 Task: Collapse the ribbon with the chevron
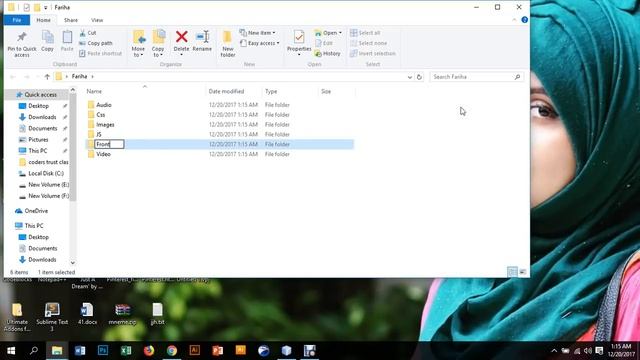coord(514,20)
